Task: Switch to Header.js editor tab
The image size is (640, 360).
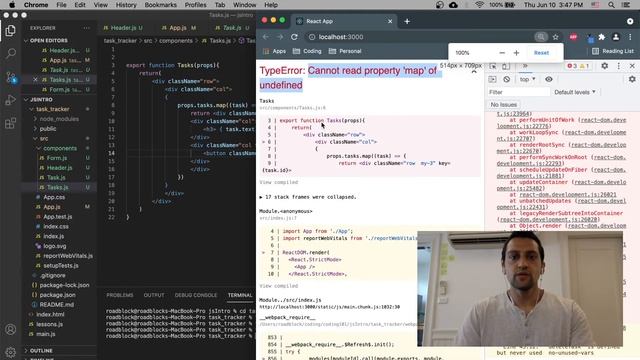Action: coord(123,28)
